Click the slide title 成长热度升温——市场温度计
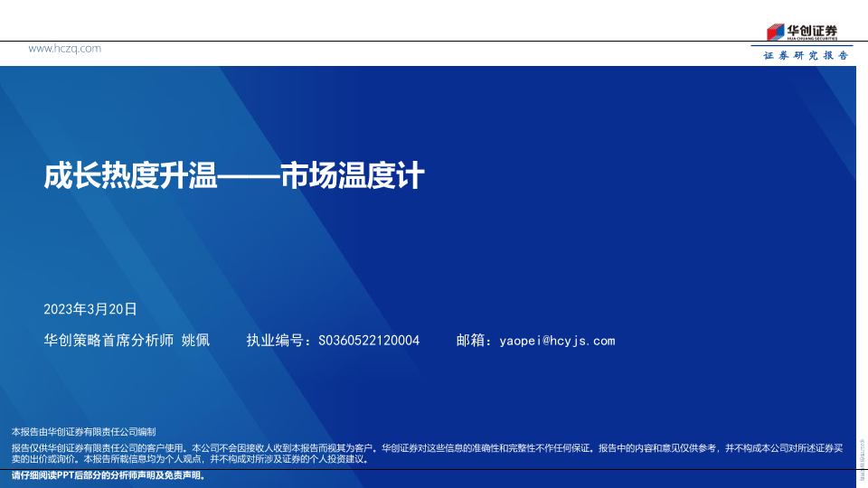 [x=234, y=175]
